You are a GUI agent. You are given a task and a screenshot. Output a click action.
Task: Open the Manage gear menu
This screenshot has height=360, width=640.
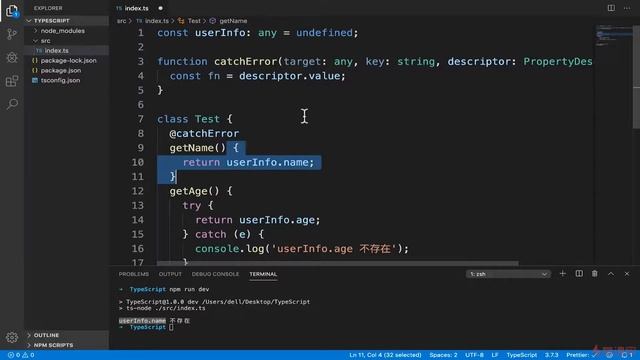[x=12, y=337]
